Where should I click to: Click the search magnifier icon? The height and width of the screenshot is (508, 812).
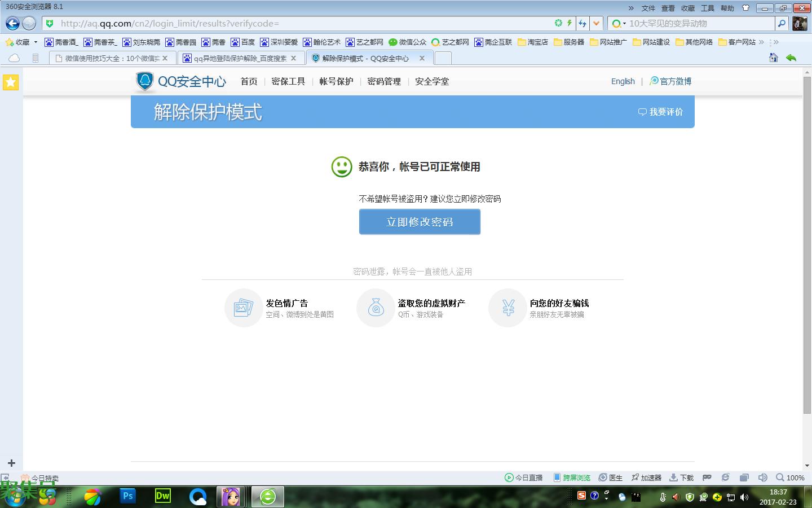(x=782, y=23)
